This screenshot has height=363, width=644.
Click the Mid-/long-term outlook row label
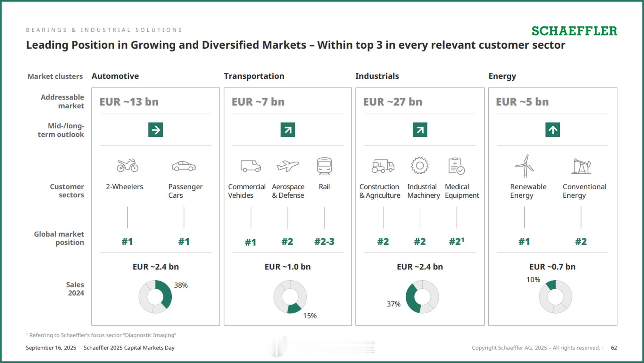pos(61,130)
